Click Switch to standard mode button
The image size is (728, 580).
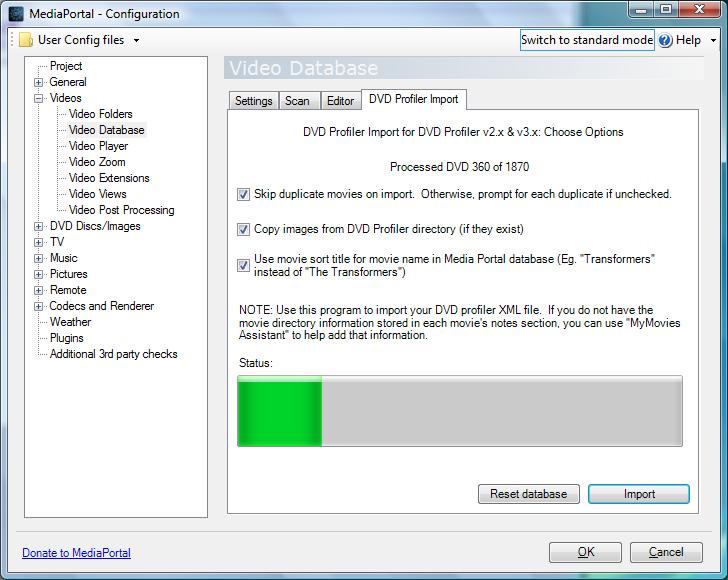(587, 40)
